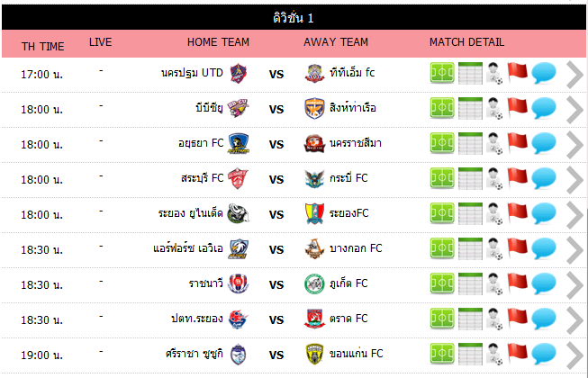The image size is (588, 378).
Task: Expand นครปฐม UTD match row arrow
Action: click(x=574, y=75)
